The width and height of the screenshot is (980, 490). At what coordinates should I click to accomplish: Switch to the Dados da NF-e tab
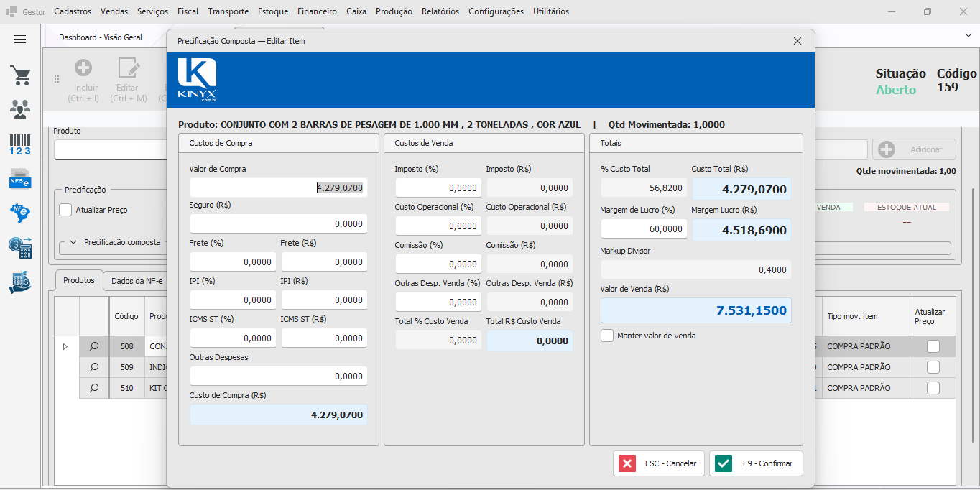coord(137,281)
